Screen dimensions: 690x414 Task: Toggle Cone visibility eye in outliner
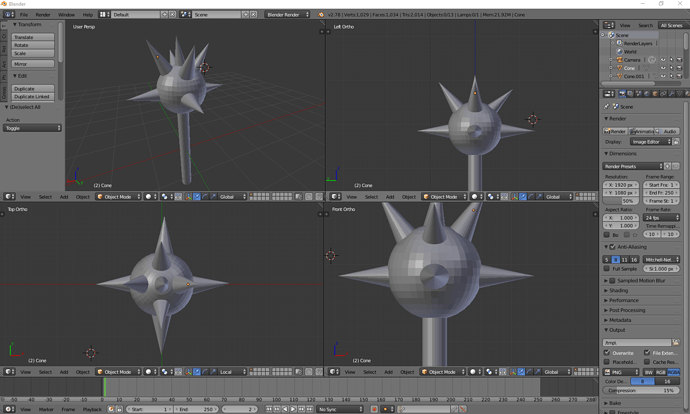(x=663, y=68)
